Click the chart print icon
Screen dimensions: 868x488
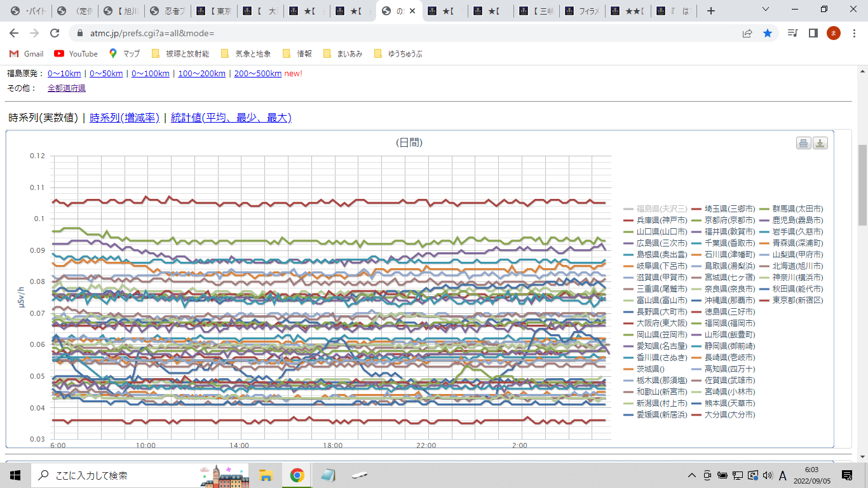tap(804, 143)
